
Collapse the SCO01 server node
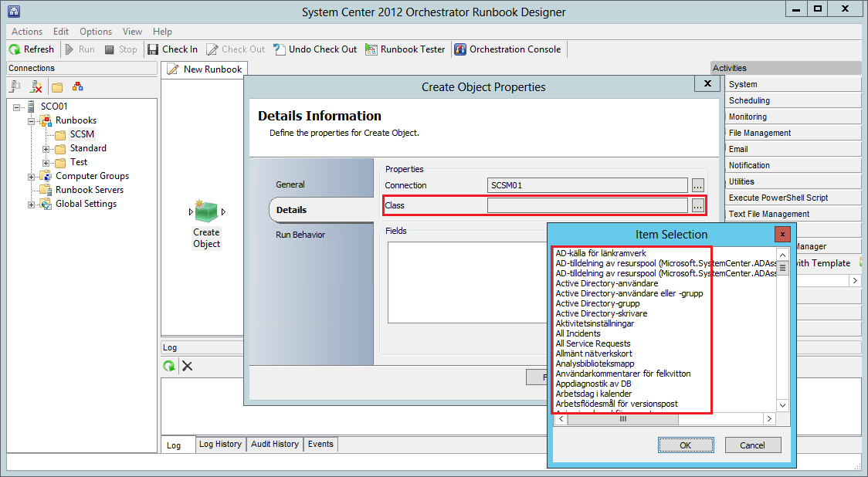[17, 107]
